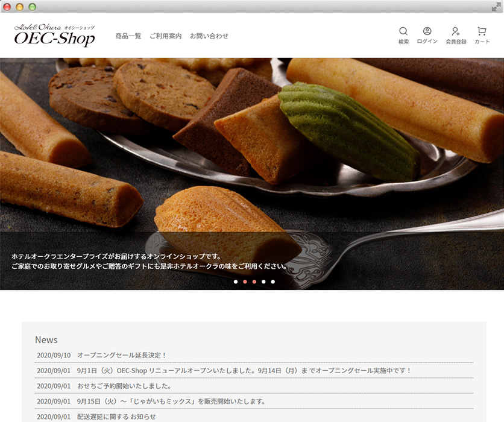
Task: Open the カート shopping cart icon
Action: (482, 31)
